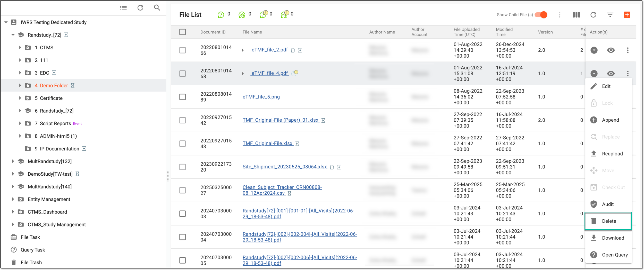Image resolution: width=644 pixels, height=270 pixels.
Task: View eTMF_file_4.pdf with eye icon
Action: [611, 74]
